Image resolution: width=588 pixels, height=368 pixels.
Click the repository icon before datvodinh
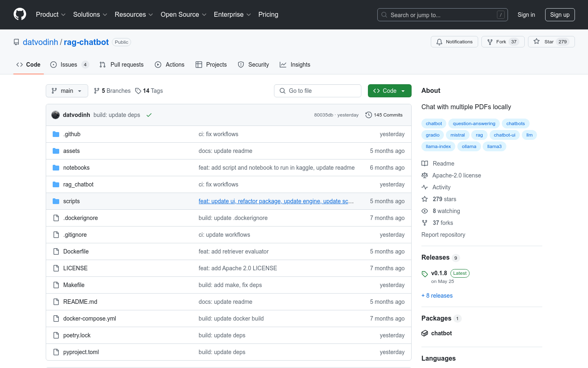point(16,42)
